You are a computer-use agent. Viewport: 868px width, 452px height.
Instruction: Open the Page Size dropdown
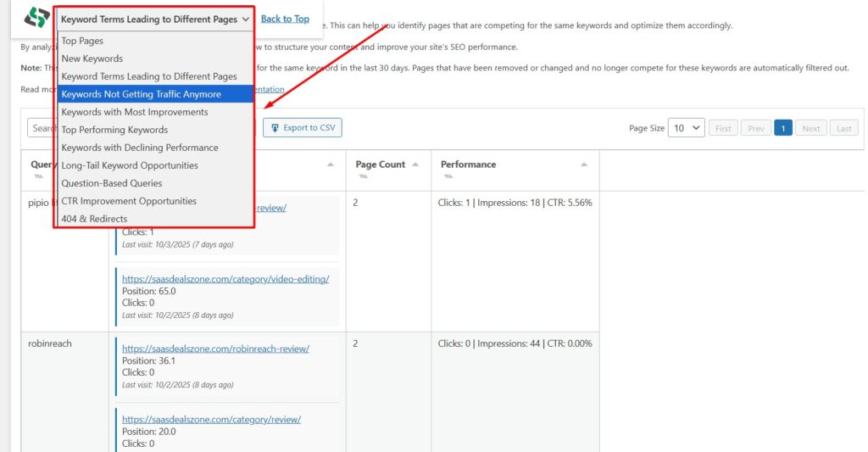(x=686, y=128)
